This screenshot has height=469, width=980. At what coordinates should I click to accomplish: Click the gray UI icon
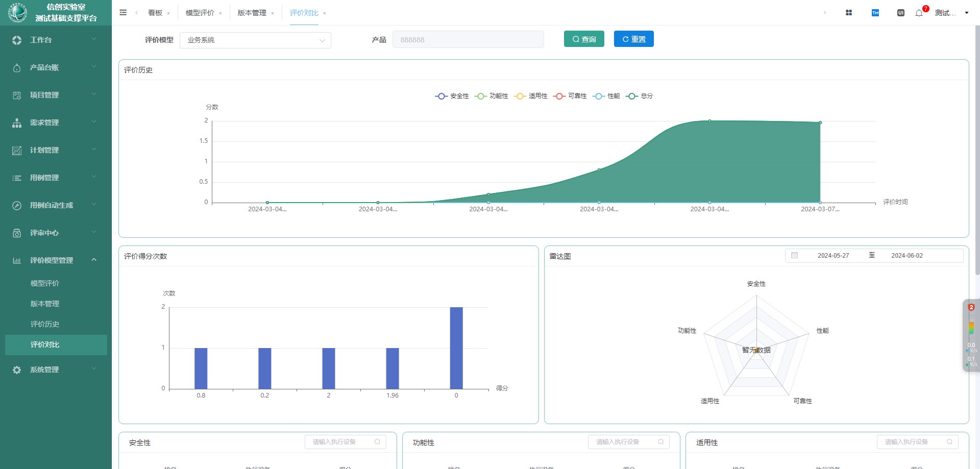pos(901,13)
